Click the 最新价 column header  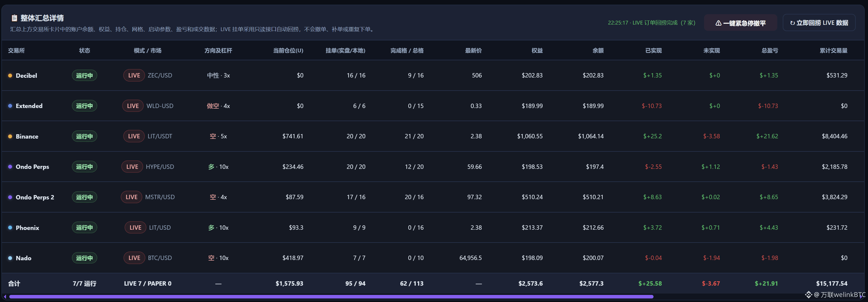point(473,50)
